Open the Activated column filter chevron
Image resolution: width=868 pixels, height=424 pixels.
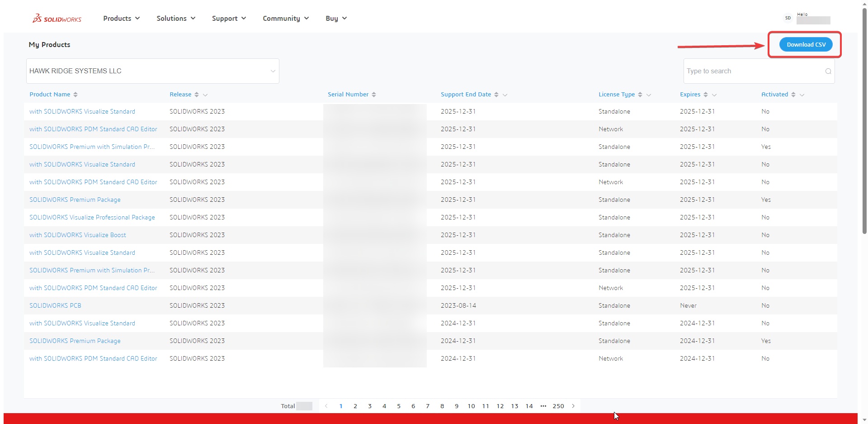(x=802, y=95)
